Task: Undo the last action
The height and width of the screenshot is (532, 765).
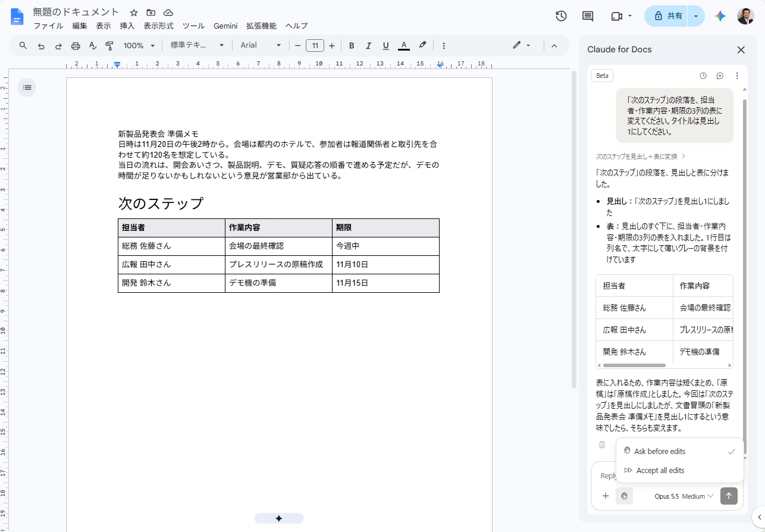Action: coord(41,45)
